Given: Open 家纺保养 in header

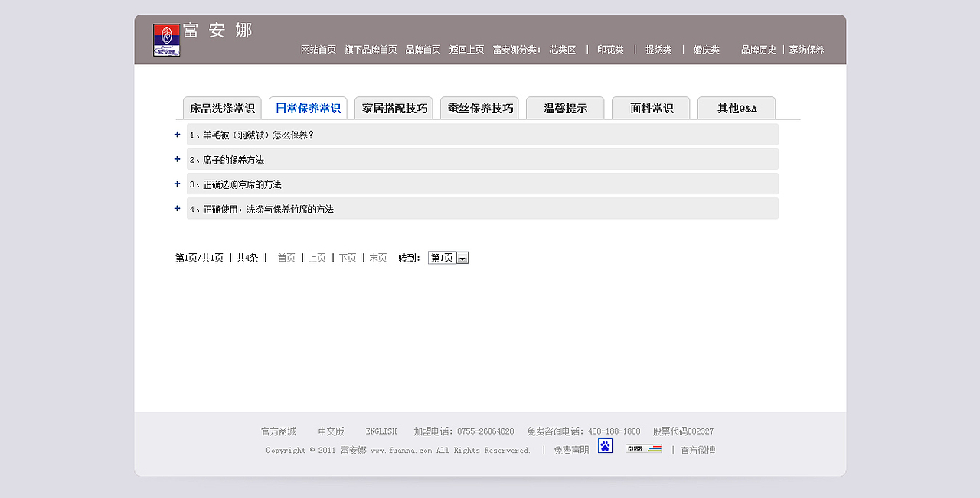Looking at the screenshot, I should click(x=807, y=50).
